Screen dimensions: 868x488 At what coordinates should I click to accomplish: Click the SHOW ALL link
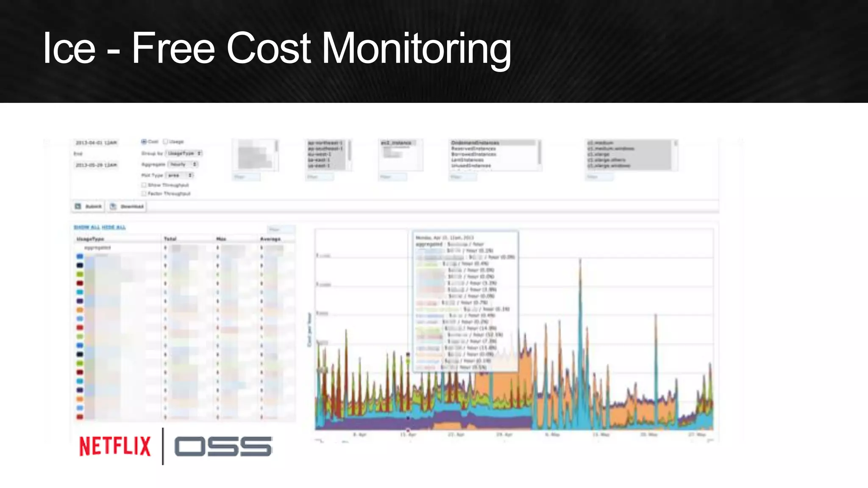point(87,227)
